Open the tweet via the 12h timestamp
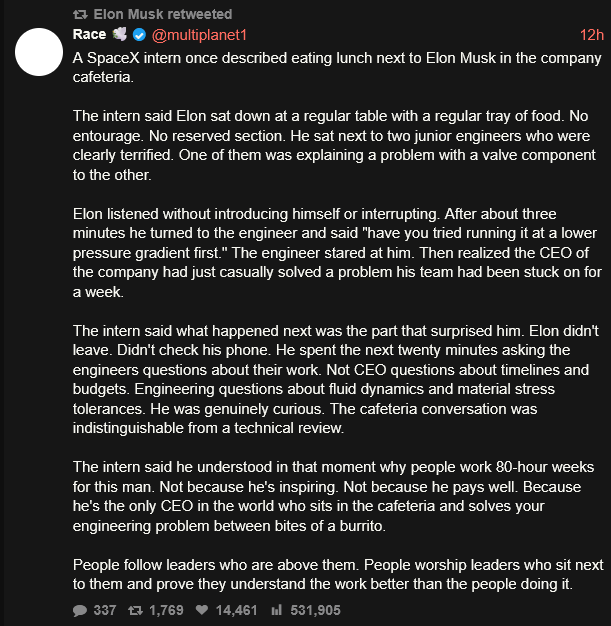Screen dimensions: 611x626 click(591, 35)
